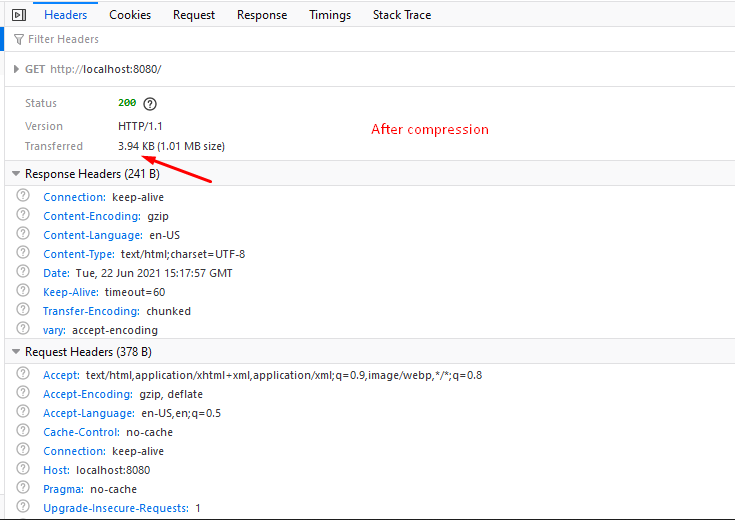Open the Stack Trace tab
Image resolution: width=735 pixels, height=520 pixels.
(x=402, y=15)
